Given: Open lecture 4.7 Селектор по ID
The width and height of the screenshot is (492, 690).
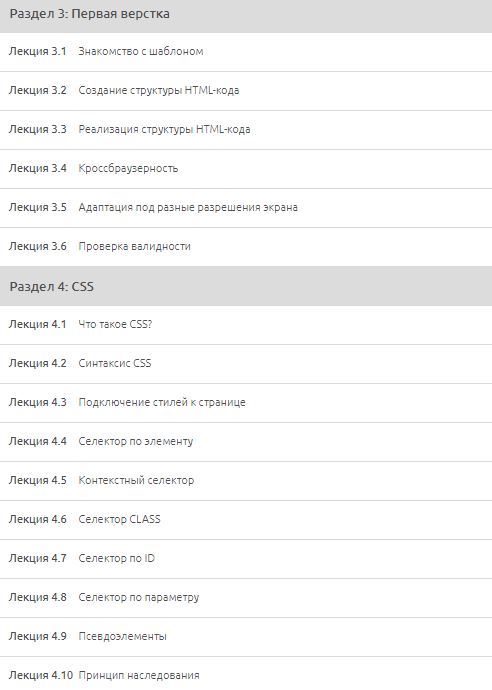Looking at the screenshot, I should [246, 559].
